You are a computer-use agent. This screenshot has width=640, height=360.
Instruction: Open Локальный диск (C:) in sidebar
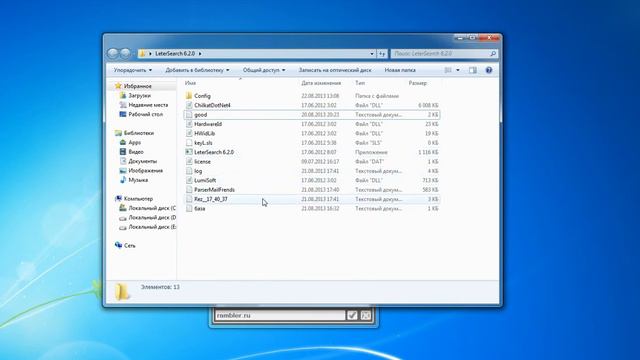tap(152, 208)
